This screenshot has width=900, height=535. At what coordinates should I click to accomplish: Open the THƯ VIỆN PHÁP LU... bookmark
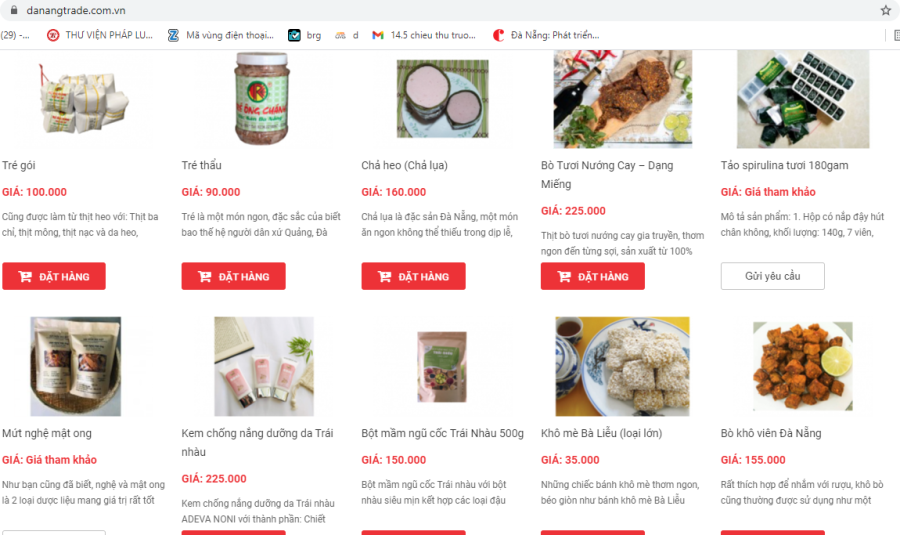click(x=100, y=35)
